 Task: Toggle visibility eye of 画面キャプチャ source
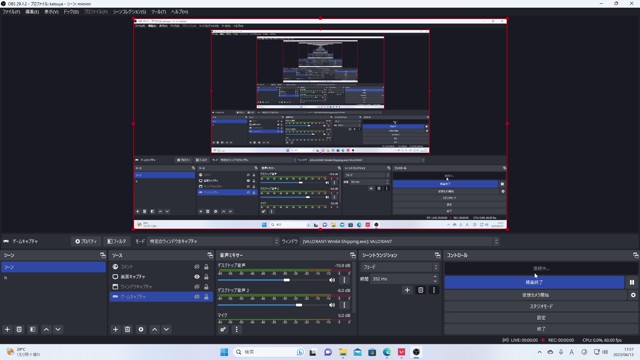(x=197, y=277)
